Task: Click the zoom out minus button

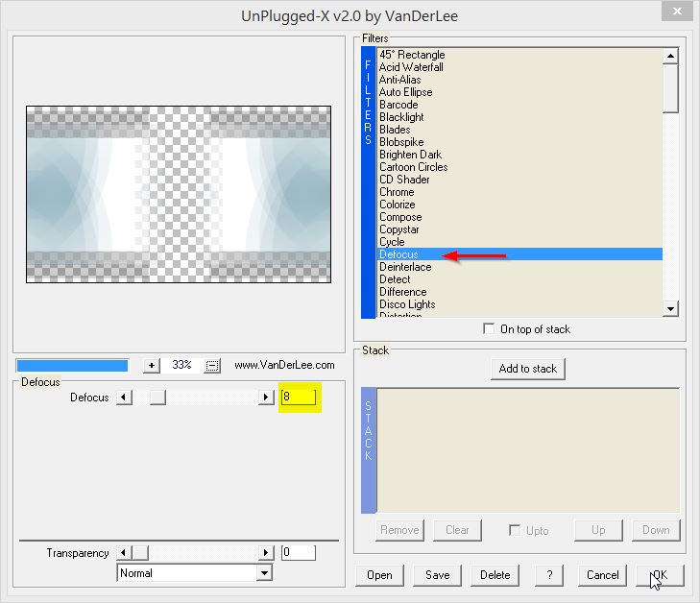Action: pos(212,366)
